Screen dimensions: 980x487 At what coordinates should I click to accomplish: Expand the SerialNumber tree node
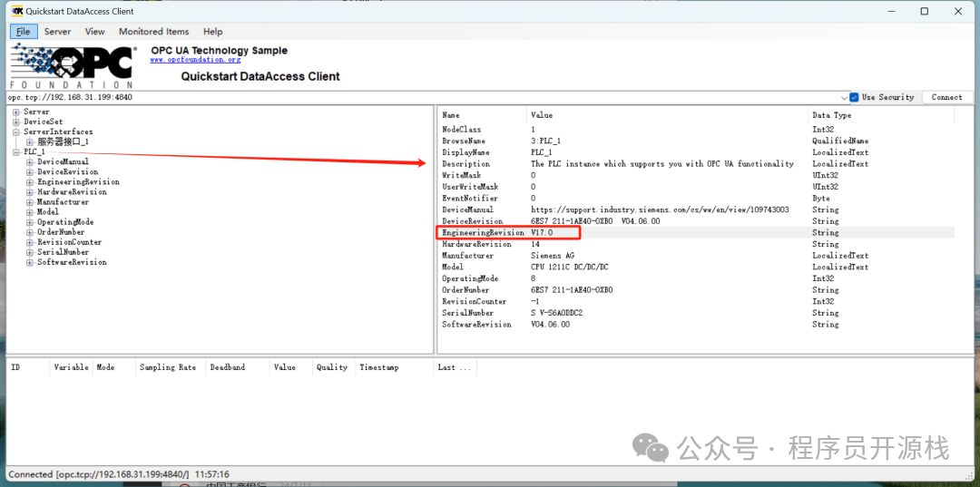pos(29,251)
